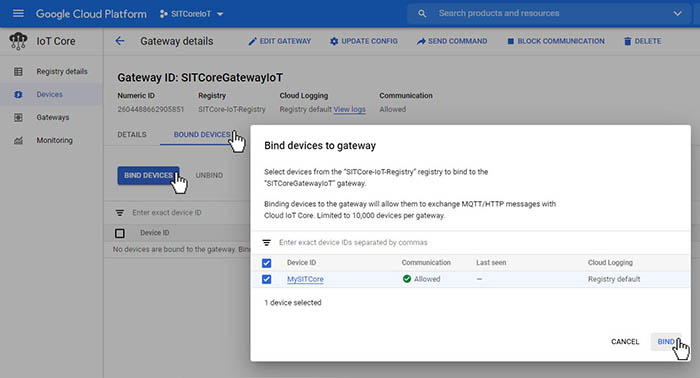Screen dimensions: 700x378
Task: Click BLOCK COMMUNICATION button
Action: (x=556, y=41)
